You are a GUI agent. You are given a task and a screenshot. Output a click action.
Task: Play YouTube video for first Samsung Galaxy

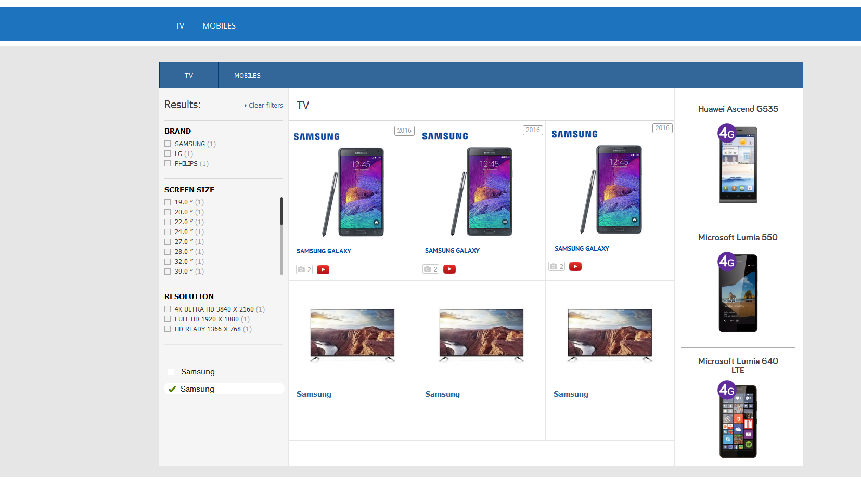point(323,269)
